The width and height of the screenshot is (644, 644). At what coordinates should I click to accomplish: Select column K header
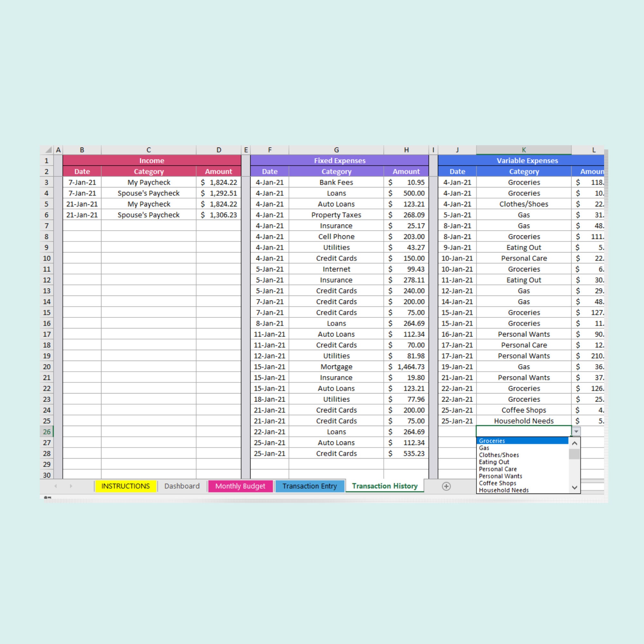point(524,150)
